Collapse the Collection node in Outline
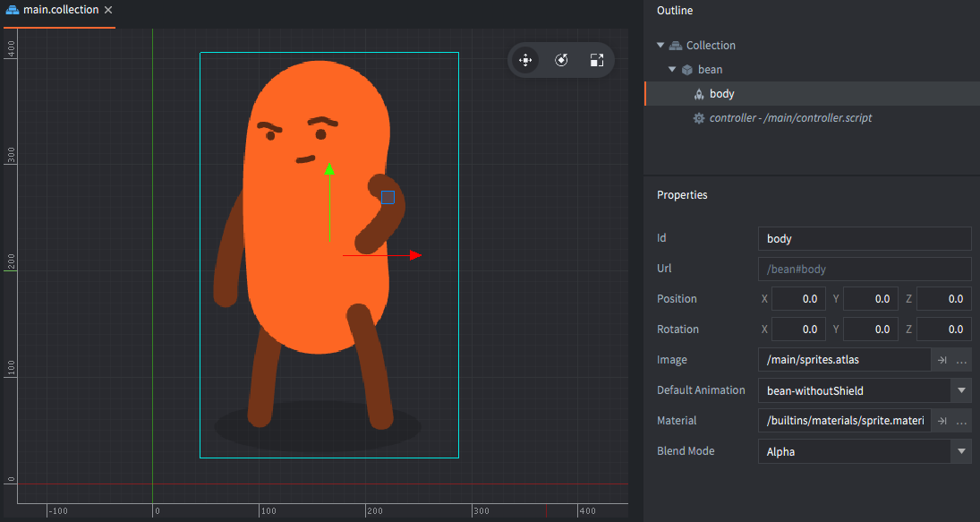Screen dimensions: 980x522 point(660,46)
